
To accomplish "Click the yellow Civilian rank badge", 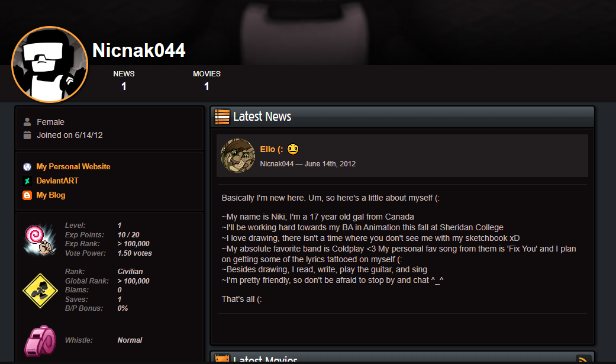I will (x=40, y=291).
